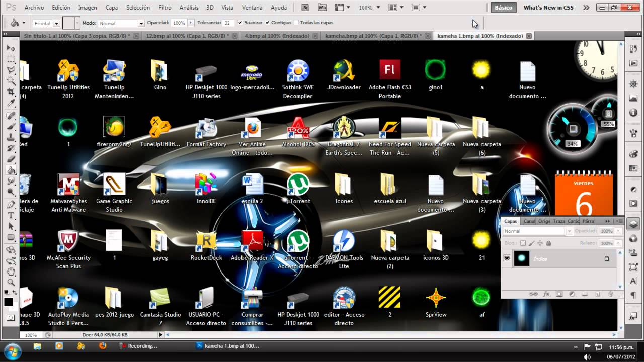Open the Opacidad slider arrow in options bar

point(191,23)
